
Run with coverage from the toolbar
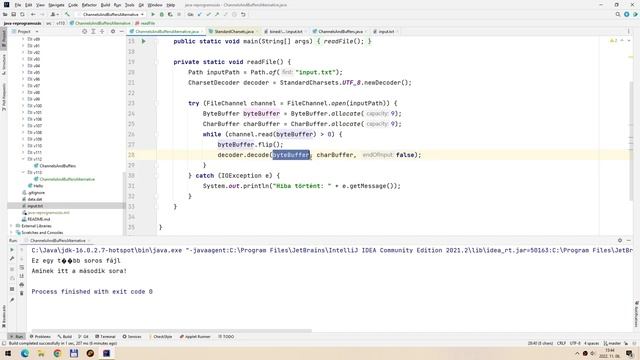click(x=170, y=14)
